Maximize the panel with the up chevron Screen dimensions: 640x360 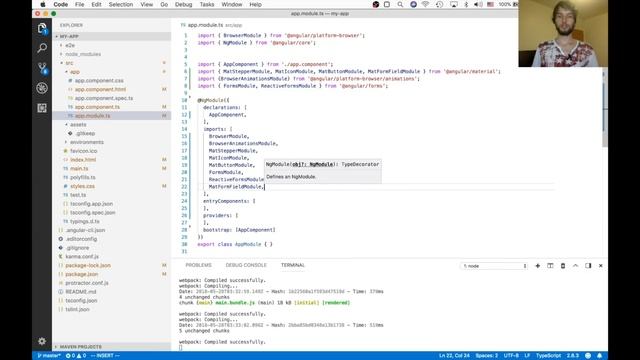(x=576, y=266)
